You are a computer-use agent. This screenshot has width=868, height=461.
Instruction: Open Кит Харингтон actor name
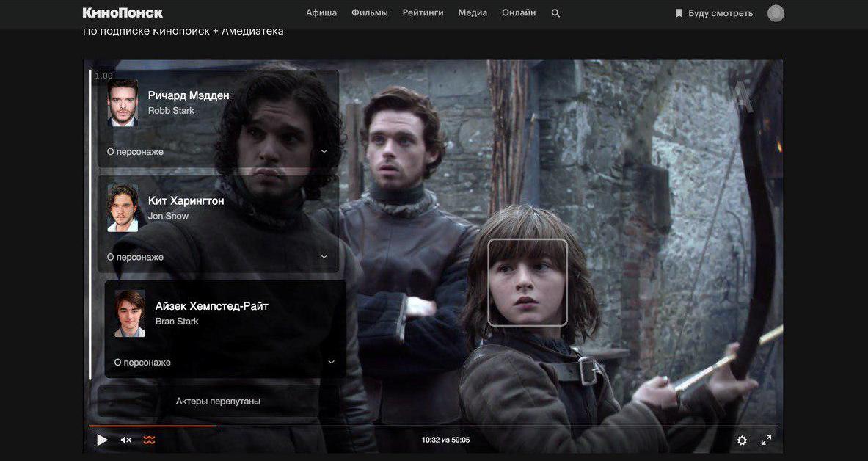pyautogui.click(x=186, y=200)
